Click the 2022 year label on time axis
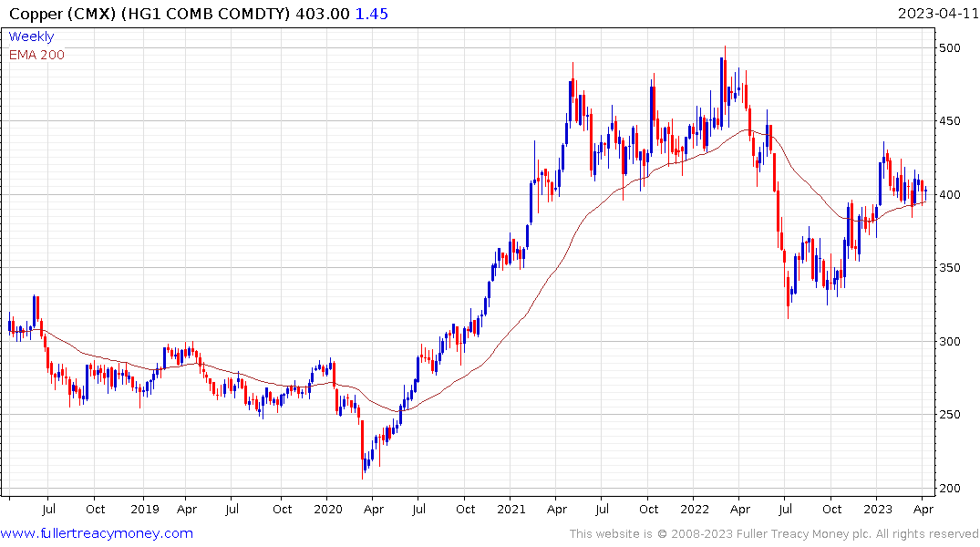 click(x=695, y=510)
